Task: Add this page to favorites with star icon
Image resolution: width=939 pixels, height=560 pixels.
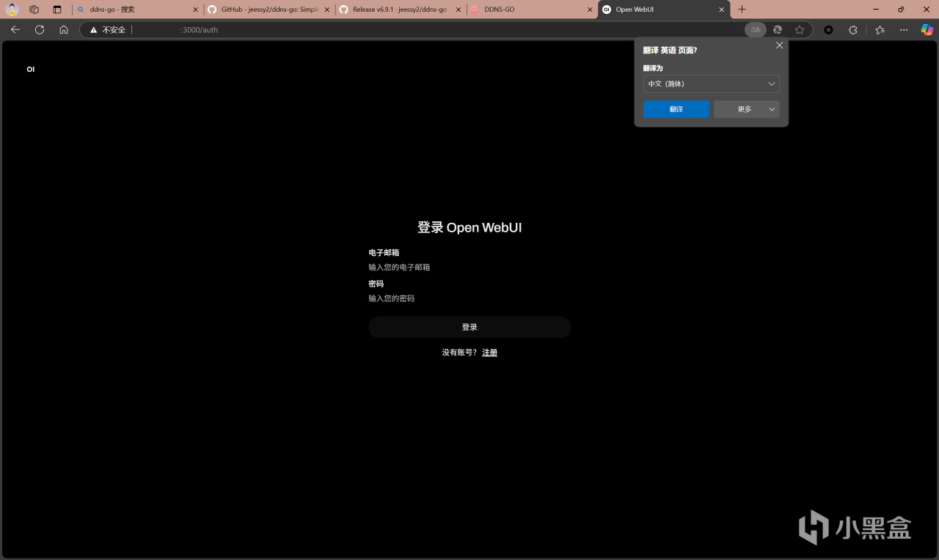Action: click(800, 29)
